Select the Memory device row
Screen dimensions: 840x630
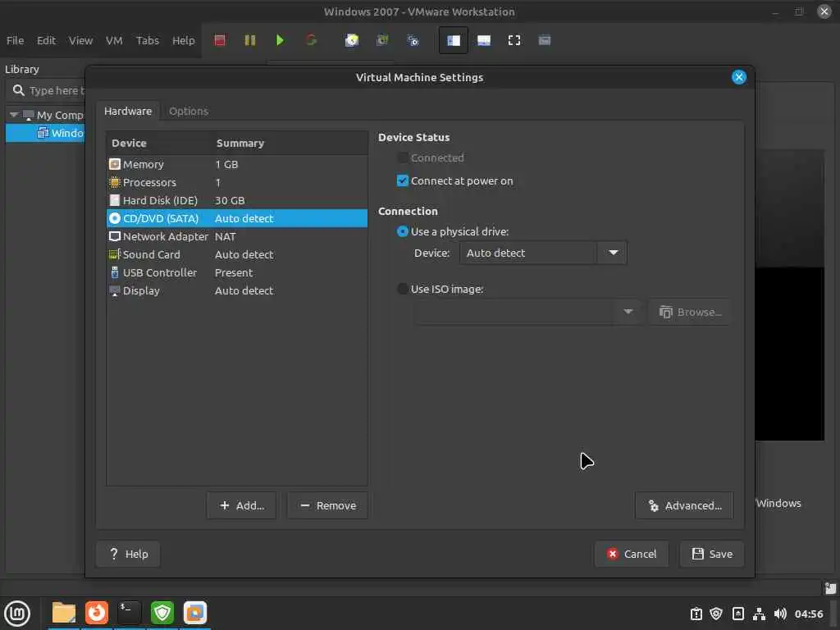pos(237,164)
